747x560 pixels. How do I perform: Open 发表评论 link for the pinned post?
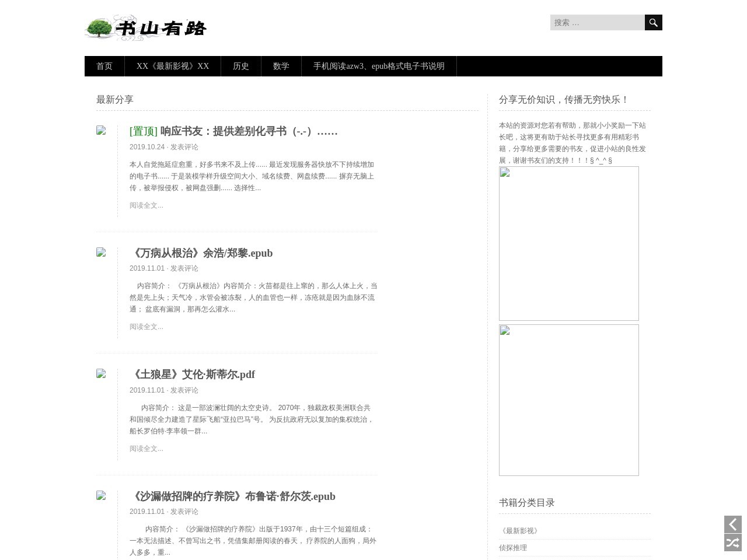[x=184, y=147]
